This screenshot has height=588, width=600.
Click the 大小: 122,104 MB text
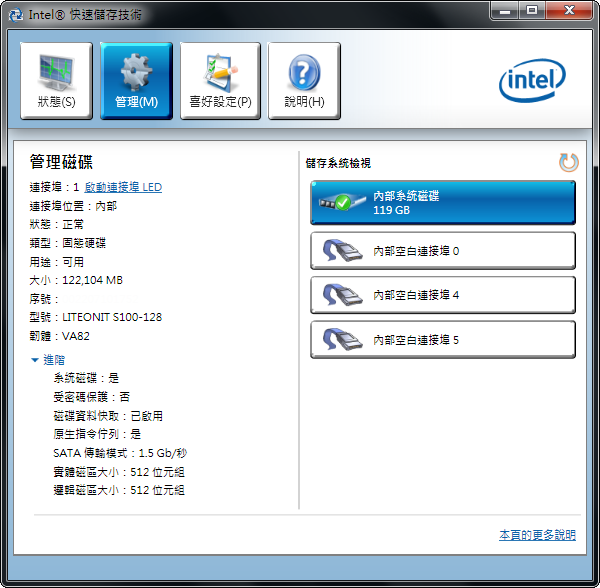(76, 280)
